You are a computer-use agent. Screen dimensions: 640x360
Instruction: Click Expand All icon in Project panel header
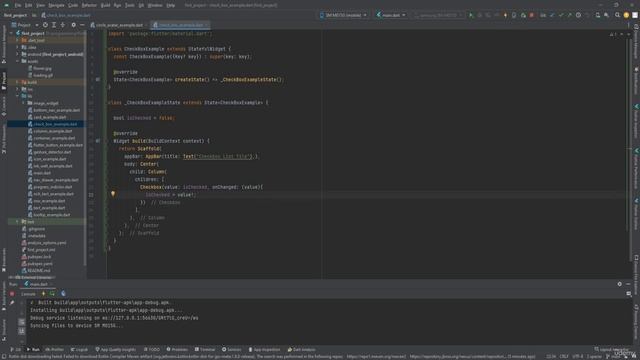click(54, 25)
